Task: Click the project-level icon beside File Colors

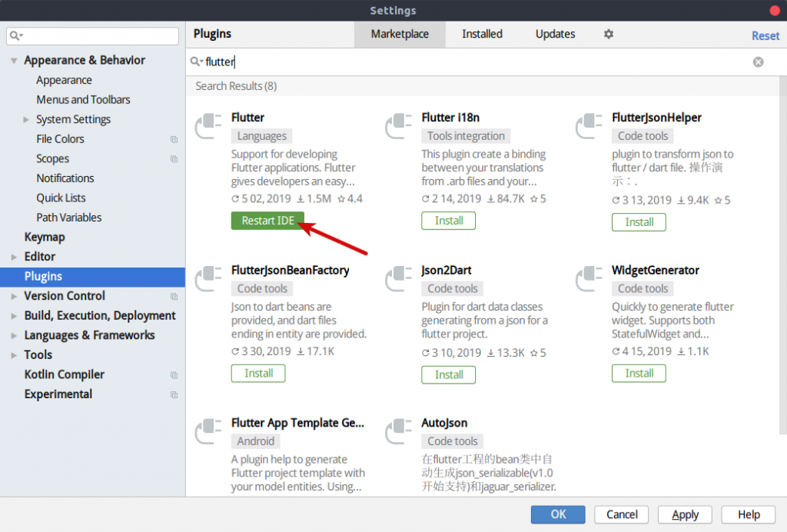Action: (174, 138)
